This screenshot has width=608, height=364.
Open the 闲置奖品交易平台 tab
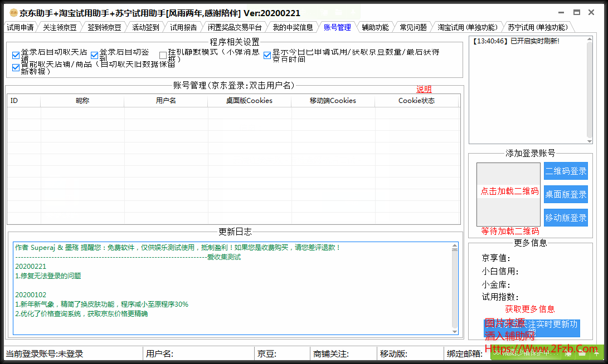click(x=234, y=27)
